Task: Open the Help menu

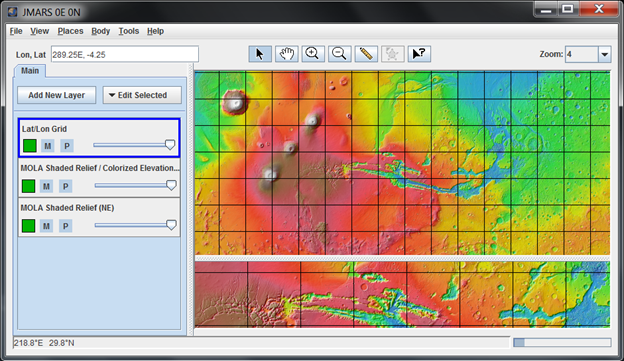Action: (x=155, y=31)
